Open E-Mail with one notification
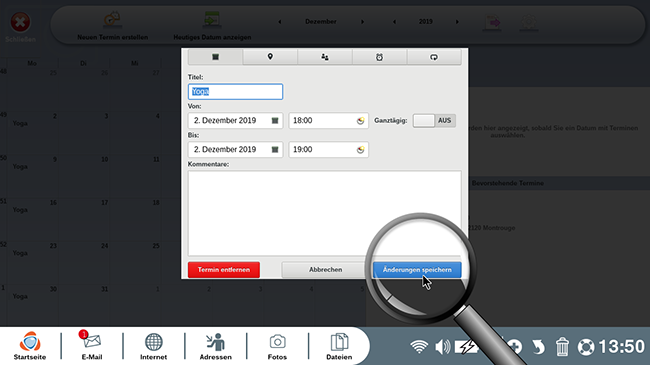Screen dimensions: 650x365 (x=92, y=346)
